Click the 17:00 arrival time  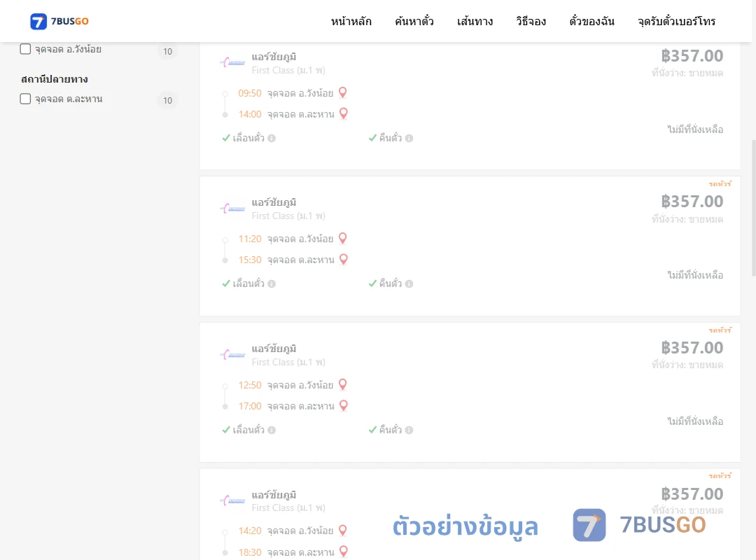250,406
